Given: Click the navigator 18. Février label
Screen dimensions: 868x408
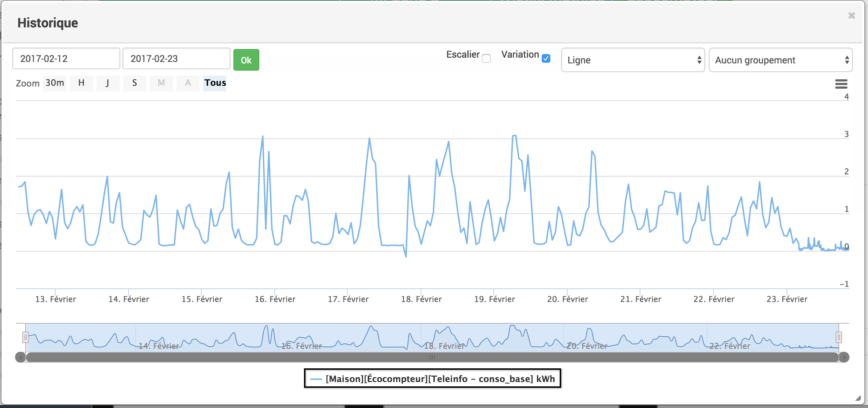Looking at the screenshot, I should pyautogui.click(x=444, y=346).
